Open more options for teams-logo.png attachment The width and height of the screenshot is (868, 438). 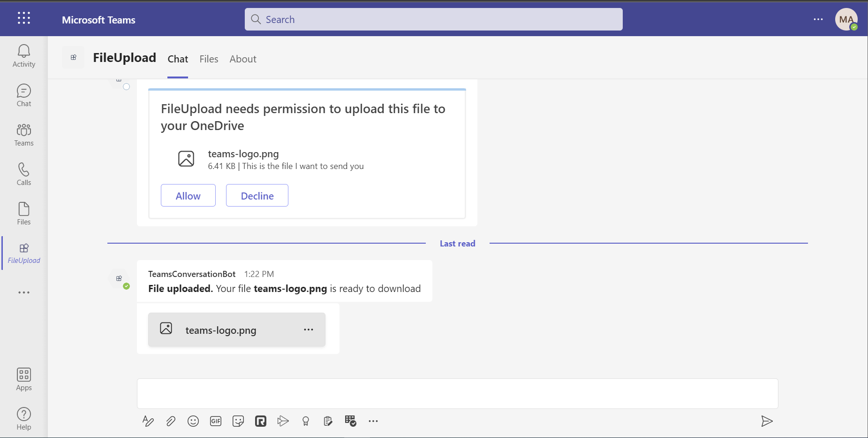309,330
